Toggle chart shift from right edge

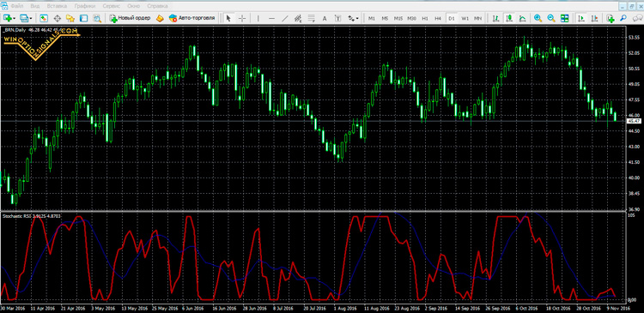click(x=594, y=19)
